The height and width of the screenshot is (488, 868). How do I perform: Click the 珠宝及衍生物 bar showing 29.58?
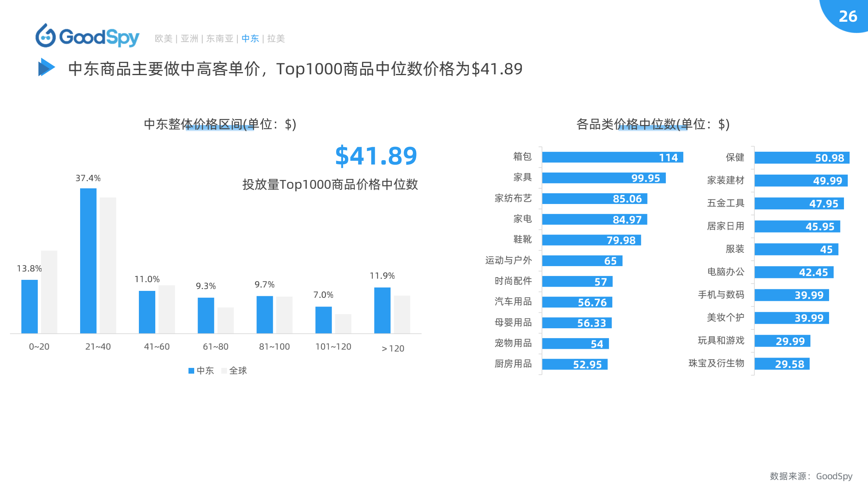coord(782,364)
